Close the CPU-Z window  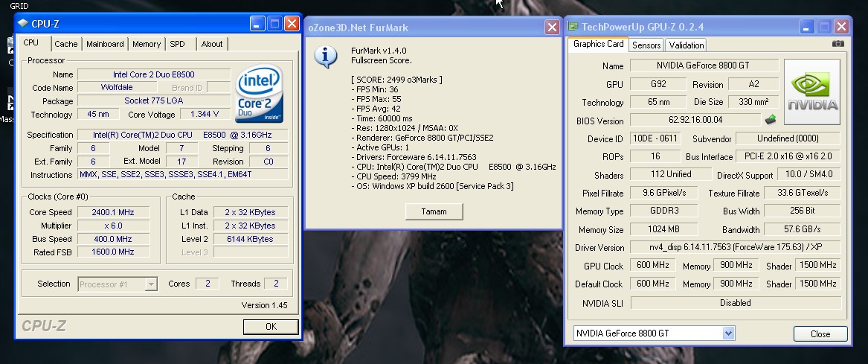[292, 23]
